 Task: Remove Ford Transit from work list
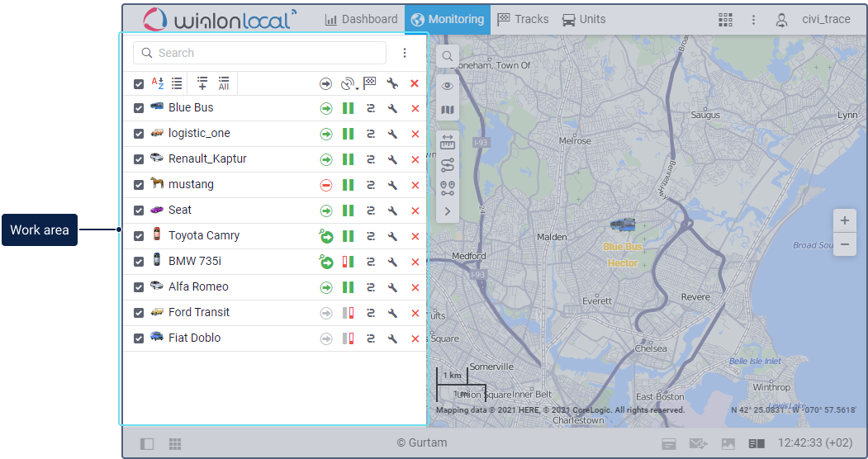415,313
